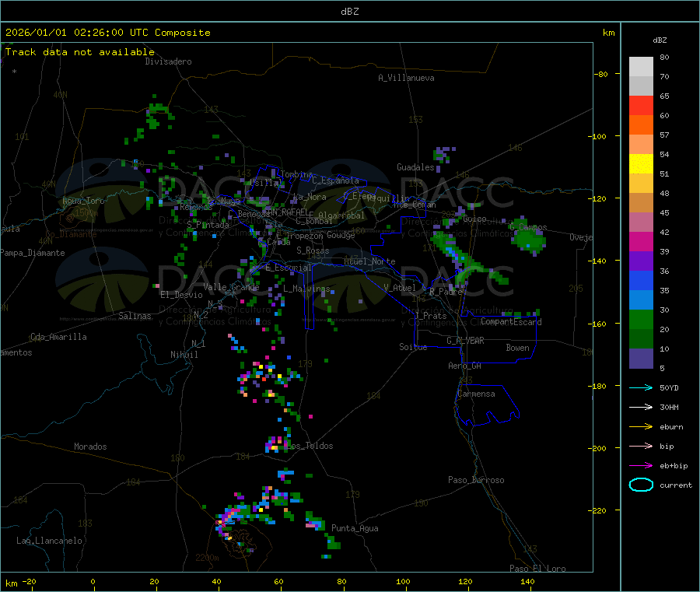
Task: Click the Bowen map label
Action: click(x=517, y=348)
